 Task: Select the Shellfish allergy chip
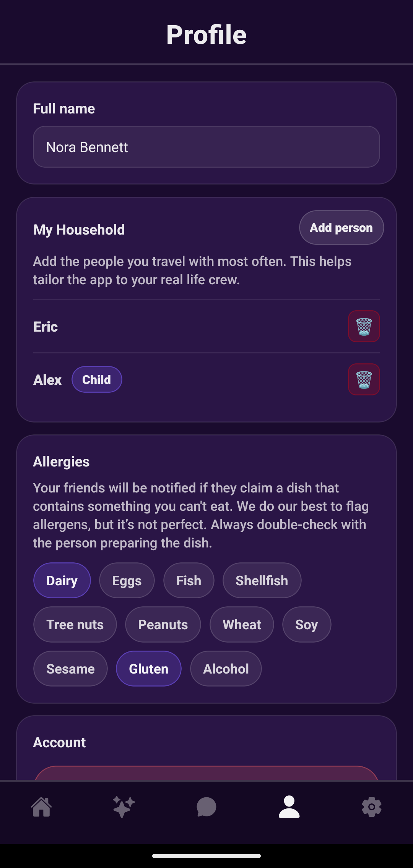click(262, 580)
